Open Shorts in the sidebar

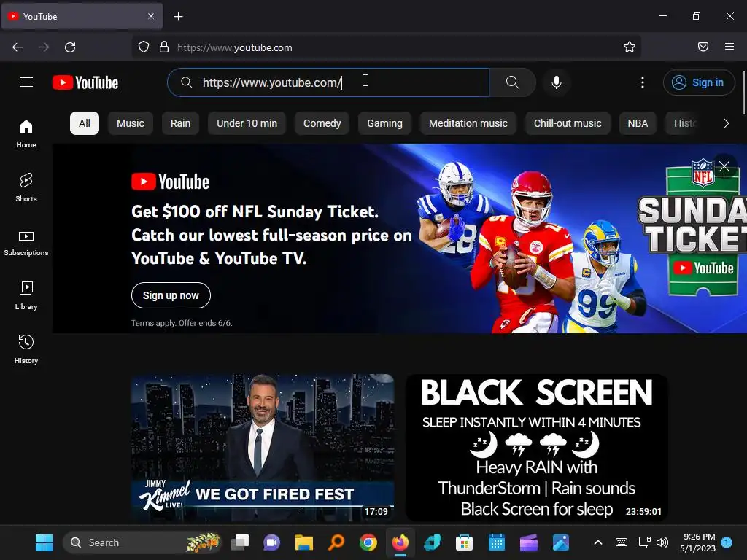point(26,187)
